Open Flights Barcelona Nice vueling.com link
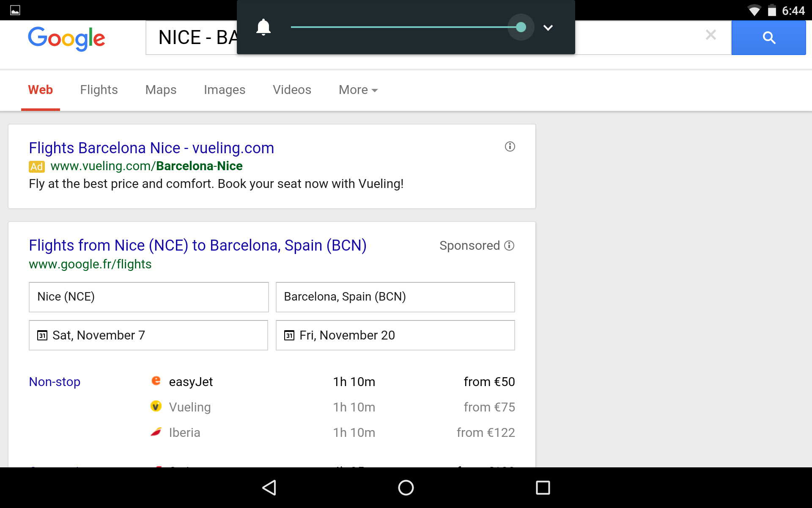 [x=151, y=148]
